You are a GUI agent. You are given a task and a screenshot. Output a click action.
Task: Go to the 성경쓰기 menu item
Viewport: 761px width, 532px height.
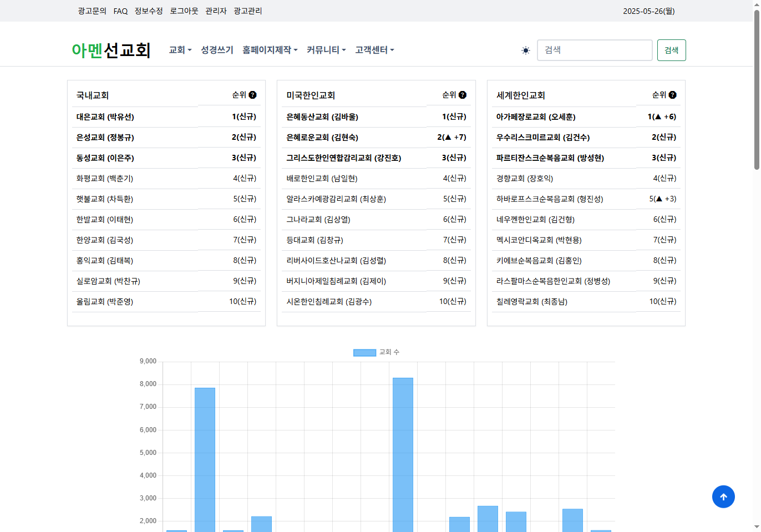coord(217,50)
